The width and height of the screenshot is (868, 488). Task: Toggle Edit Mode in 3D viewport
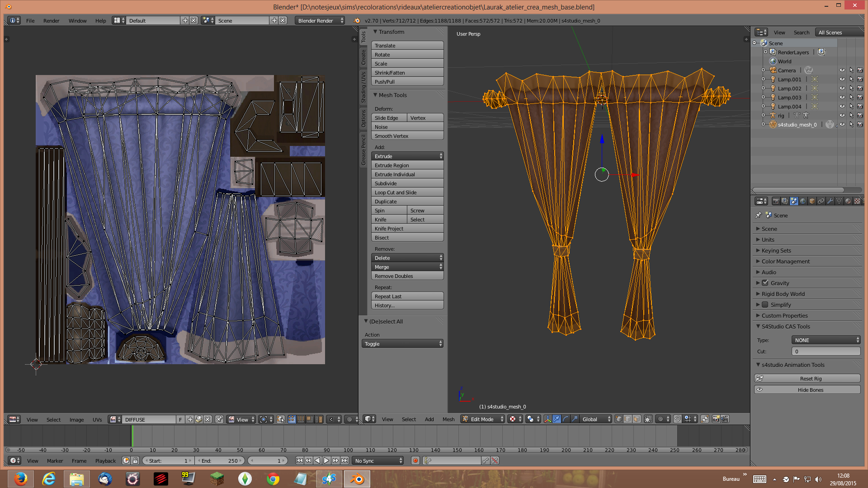click(481, 419)
